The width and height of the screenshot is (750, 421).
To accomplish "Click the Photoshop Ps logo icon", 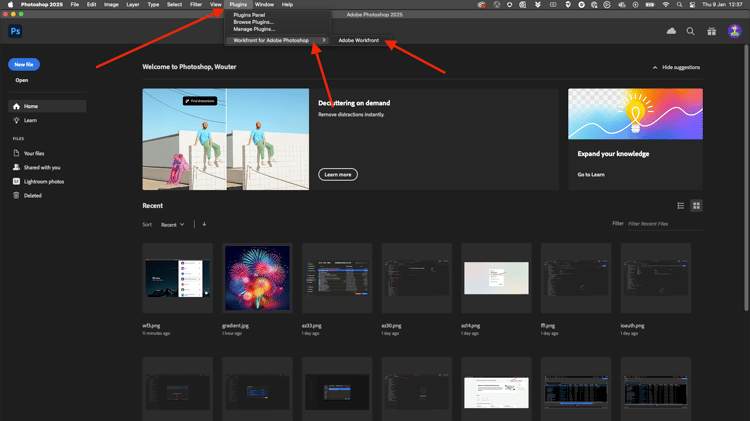I will [x=15, y=32].
